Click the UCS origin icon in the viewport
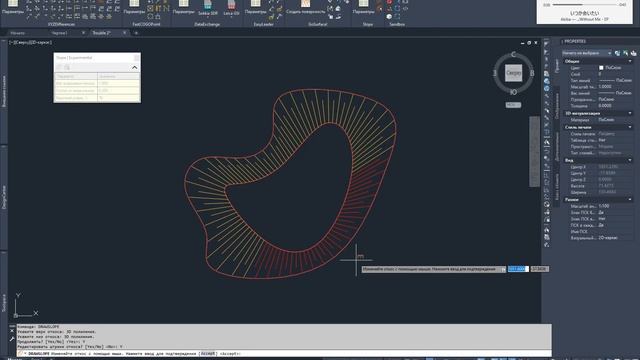This screenshot has width=640, height=360. tap(16, 315)
